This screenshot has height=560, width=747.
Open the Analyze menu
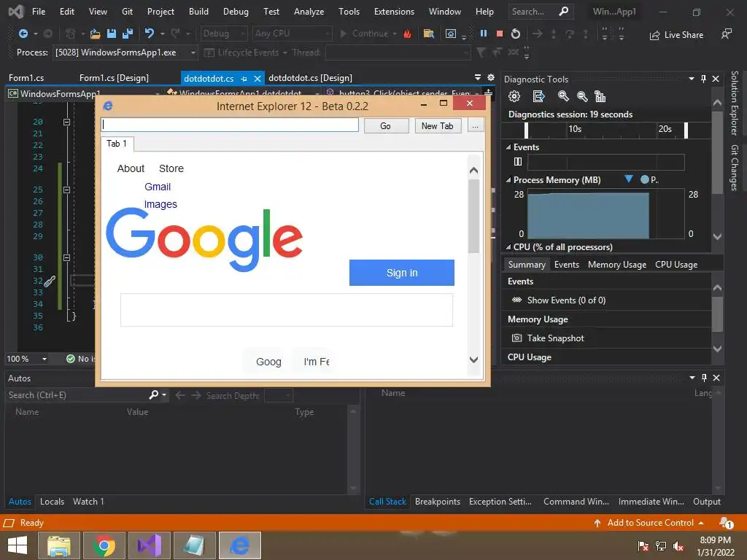click(x=309, y=12)
